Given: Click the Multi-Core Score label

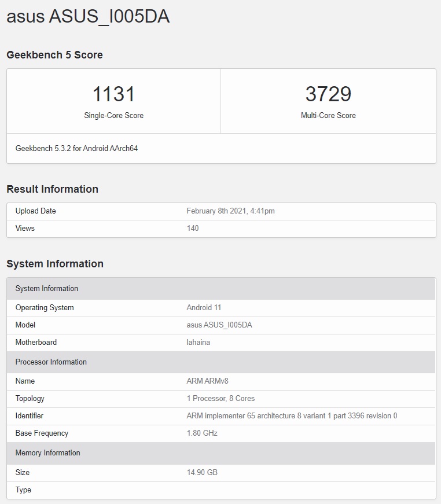Looking at the screenshot, I should click(328, 115).
